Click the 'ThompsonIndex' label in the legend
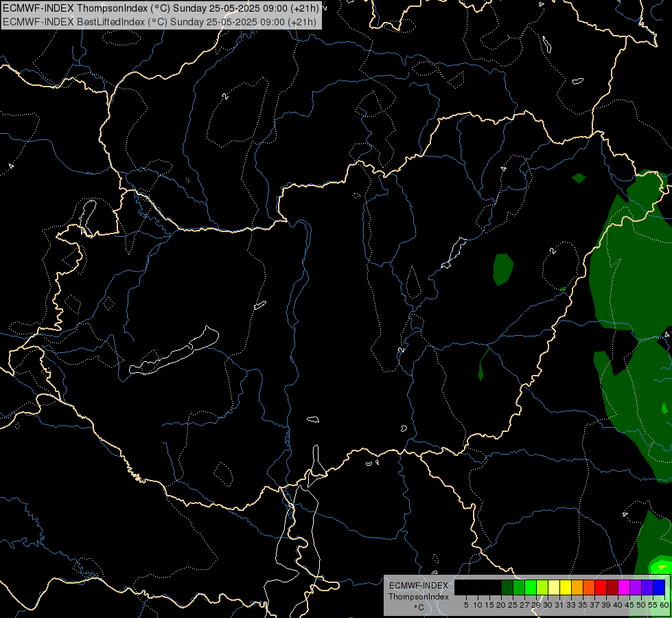The height and width of the screenshot is (618, 672). click(418, 597)
